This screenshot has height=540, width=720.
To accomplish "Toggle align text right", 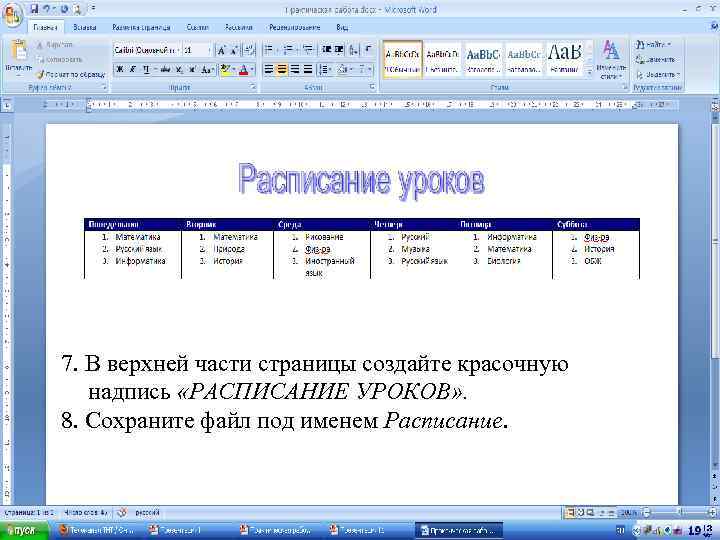I will (x=295, y=69).
